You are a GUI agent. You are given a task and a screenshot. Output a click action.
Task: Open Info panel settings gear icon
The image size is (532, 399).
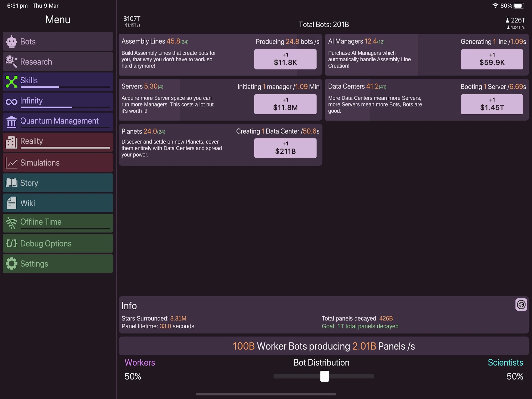(x=521, y=305)
